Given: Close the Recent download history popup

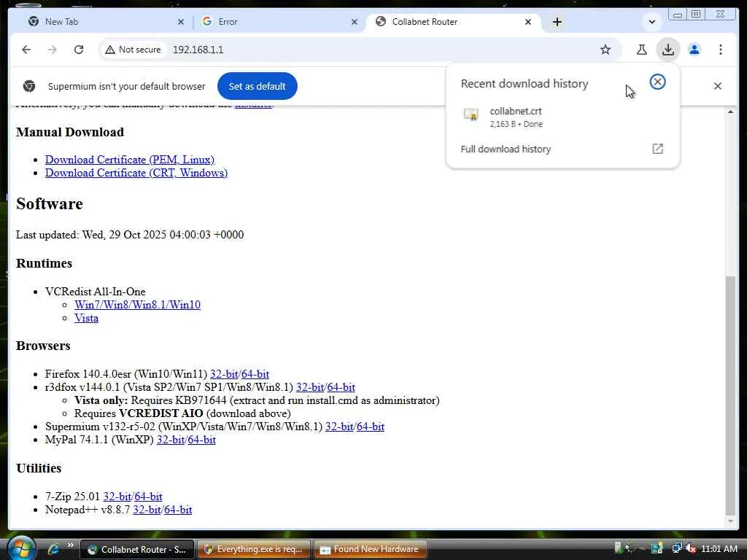Looking at the screenshot, I should point(657,82).
